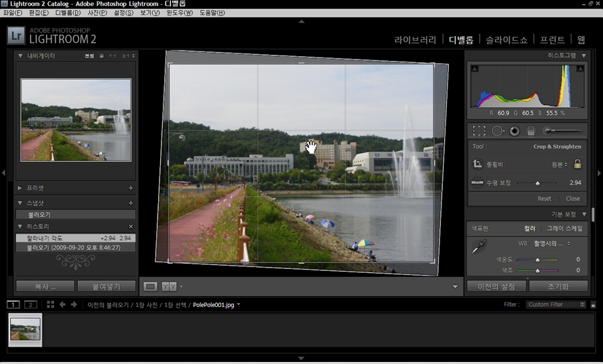Choose the Graduated Filter tool
Screen dimensions: 603x364
(531, 131)
